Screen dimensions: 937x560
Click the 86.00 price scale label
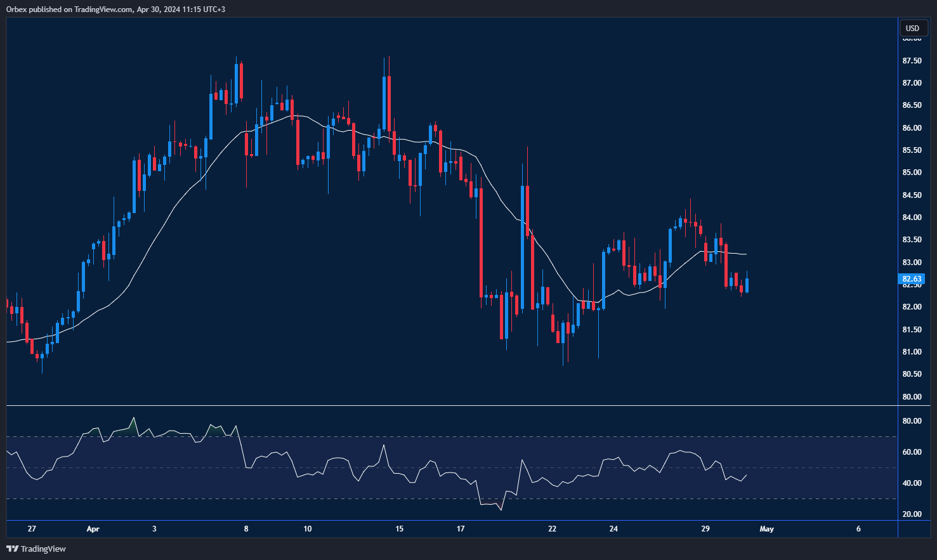coord(912,128)
